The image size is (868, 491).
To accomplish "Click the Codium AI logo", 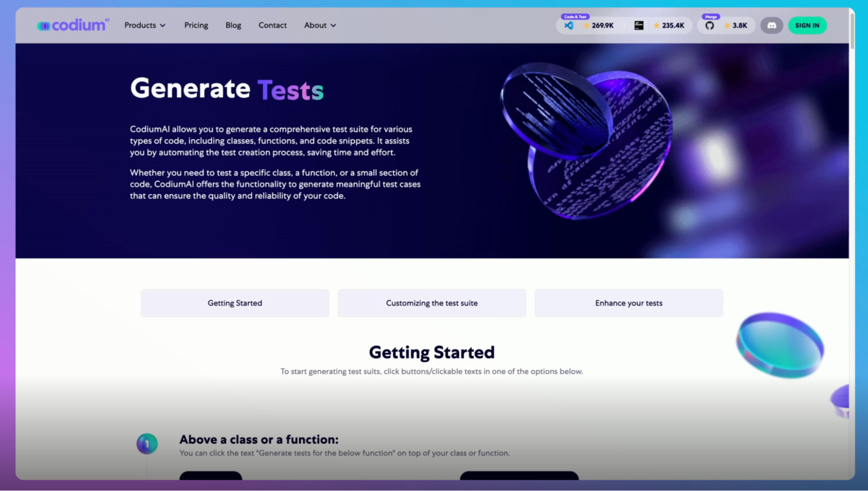I will [x=73, y=25].
